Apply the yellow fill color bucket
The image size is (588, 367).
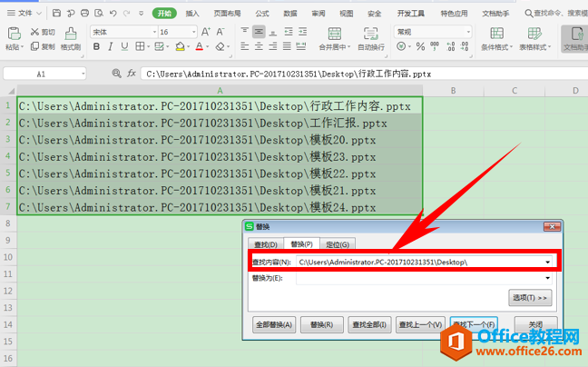pos(180,46)
